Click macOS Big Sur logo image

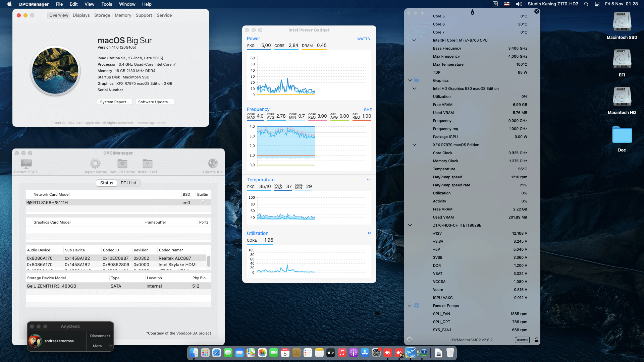pos(55,71)
